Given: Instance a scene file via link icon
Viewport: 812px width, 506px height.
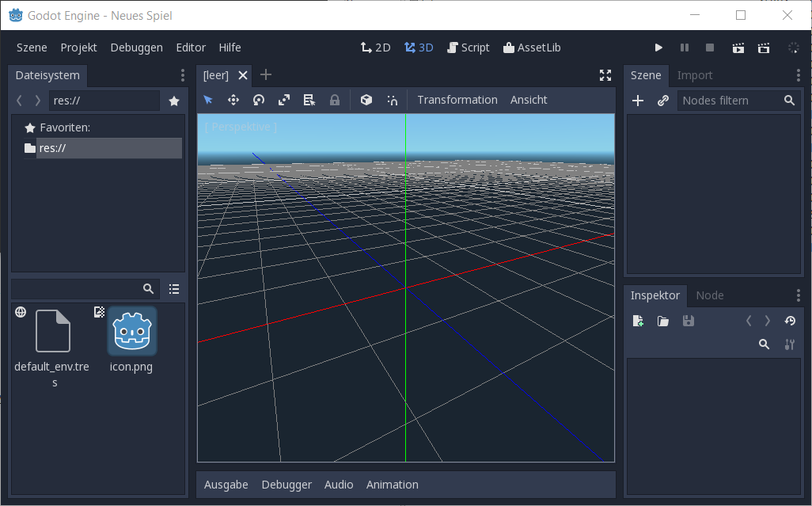Looking at the screenshot, I should [663, 101].
